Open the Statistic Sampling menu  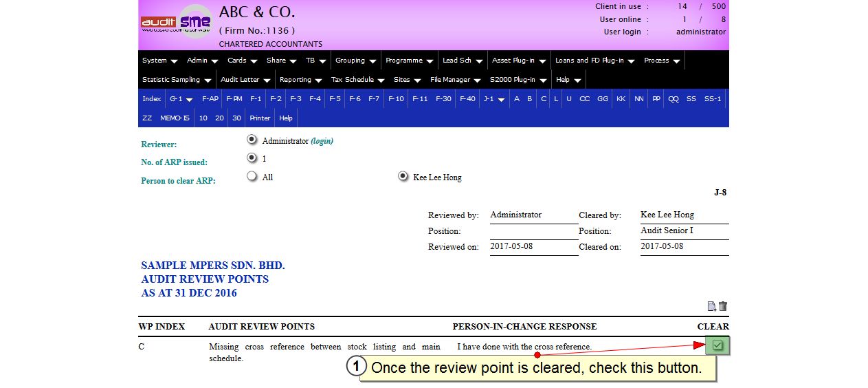176,80
